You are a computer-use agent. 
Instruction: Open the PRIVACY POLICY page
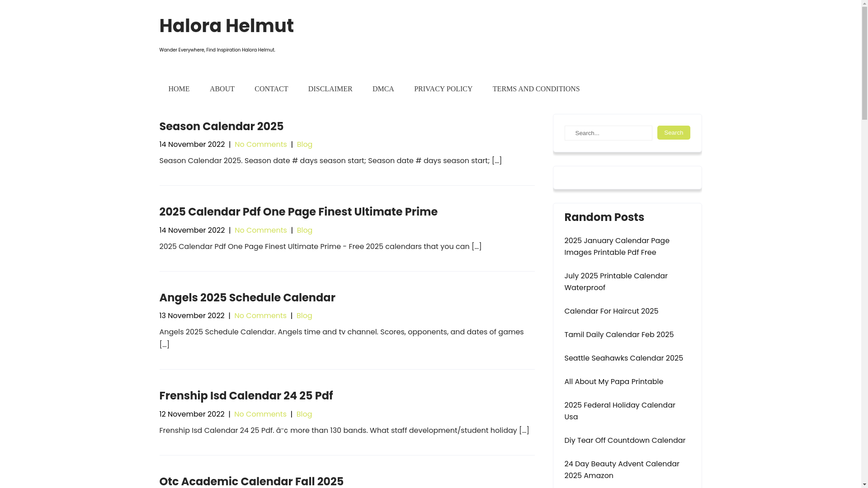(x=443, y=89)
